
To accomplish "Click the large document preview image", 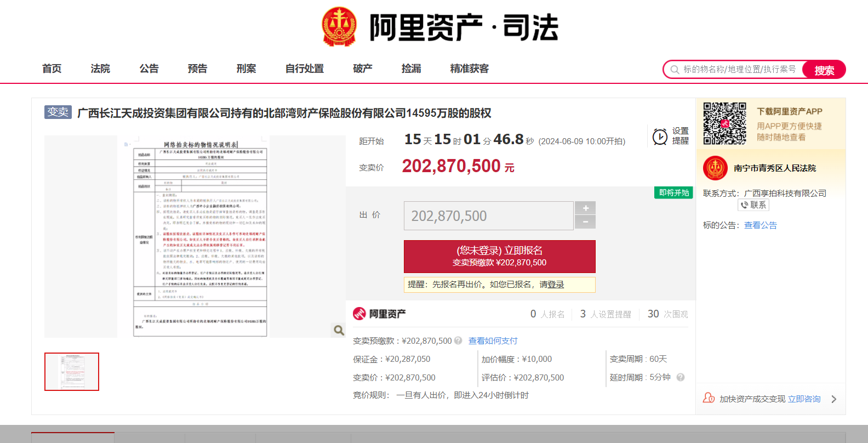I will pos(195,236).
